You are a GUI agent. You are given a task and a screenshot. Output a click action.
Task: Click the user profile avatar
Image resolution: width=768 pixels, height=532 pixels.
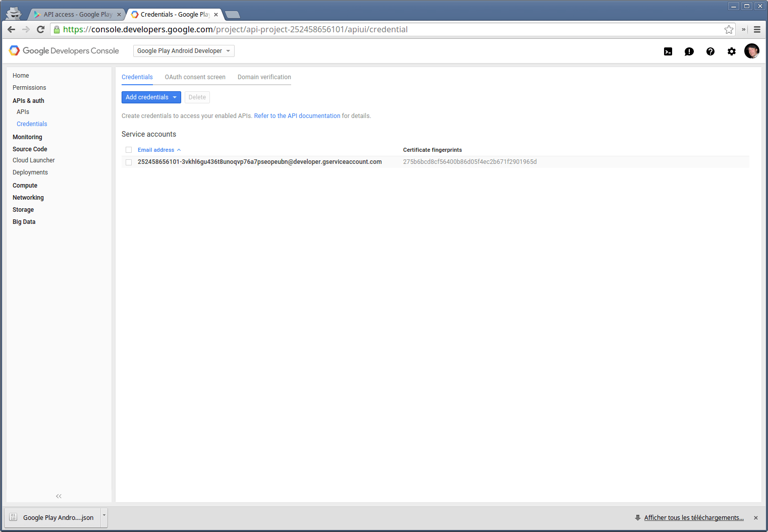point(751,51)
